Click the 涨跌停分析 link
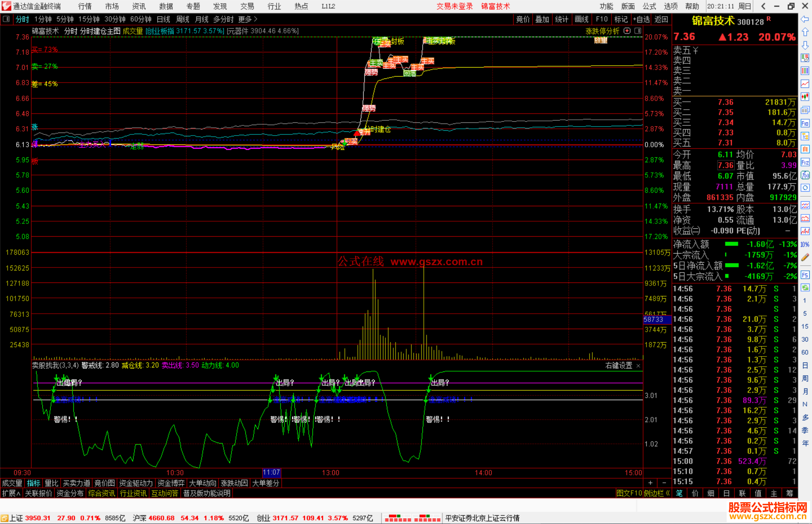The image size is (812, 524). pyautogui.click(x=602, y=31)
